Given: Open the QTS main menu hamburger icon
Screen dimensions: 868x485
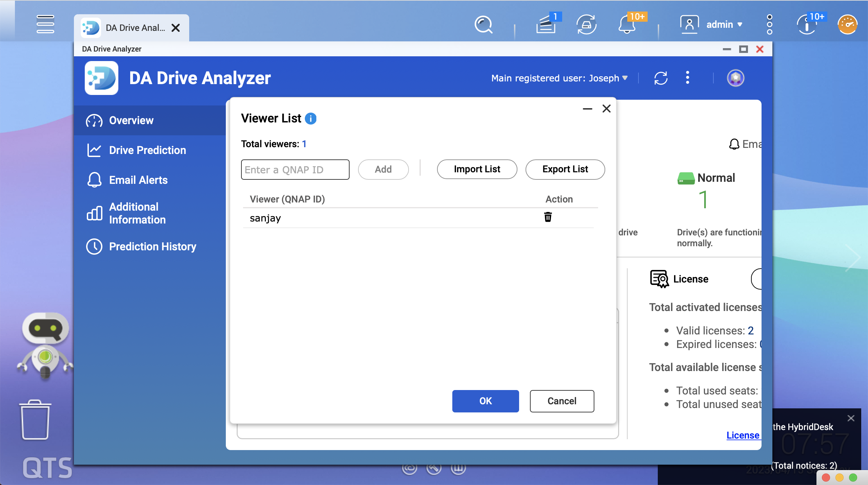Looking at the screenshot, I should tap(45, 24).
